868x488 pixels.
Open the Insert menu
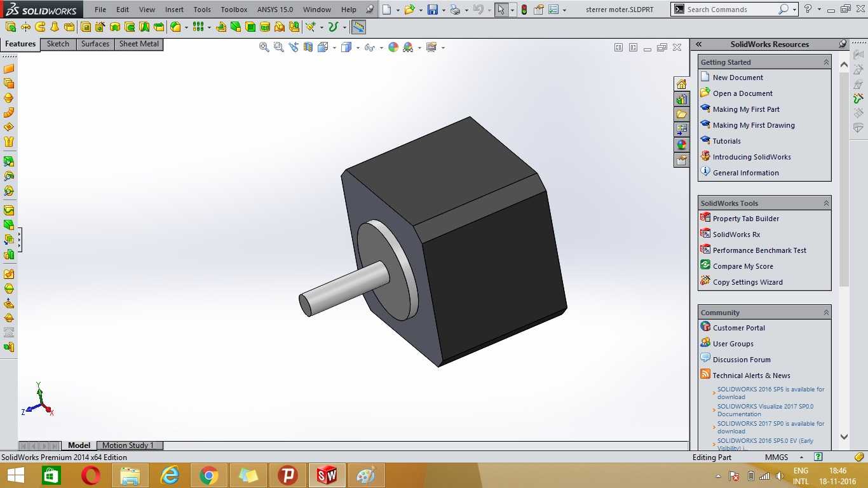[174, 10]
